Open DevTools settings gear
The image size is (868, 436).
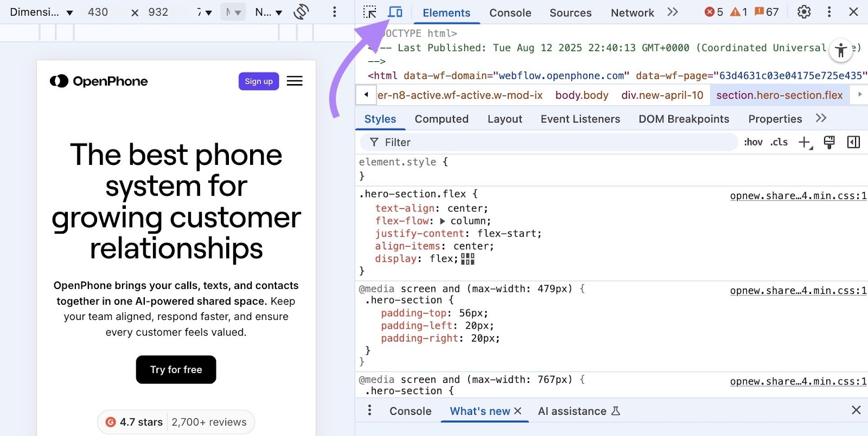(803, 12)
